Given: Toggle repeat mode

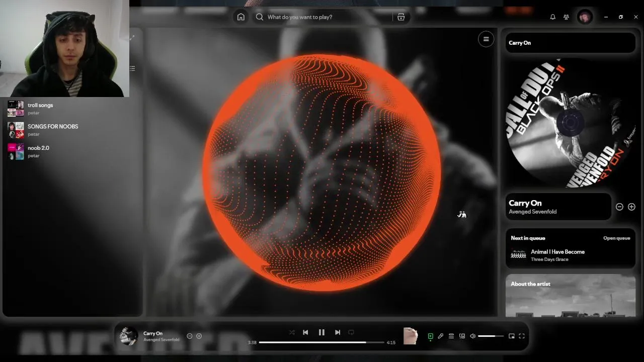Looking at the screenshot, I should [351, 332].
